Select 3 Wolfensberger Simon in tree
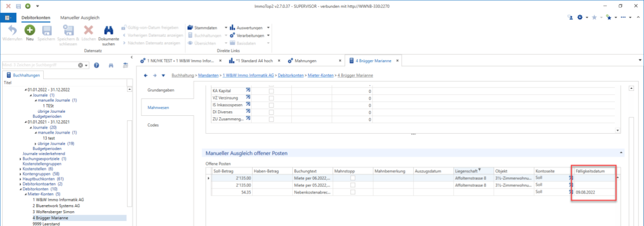The height and width of the screenshot is (226, 644). point(53,212)
